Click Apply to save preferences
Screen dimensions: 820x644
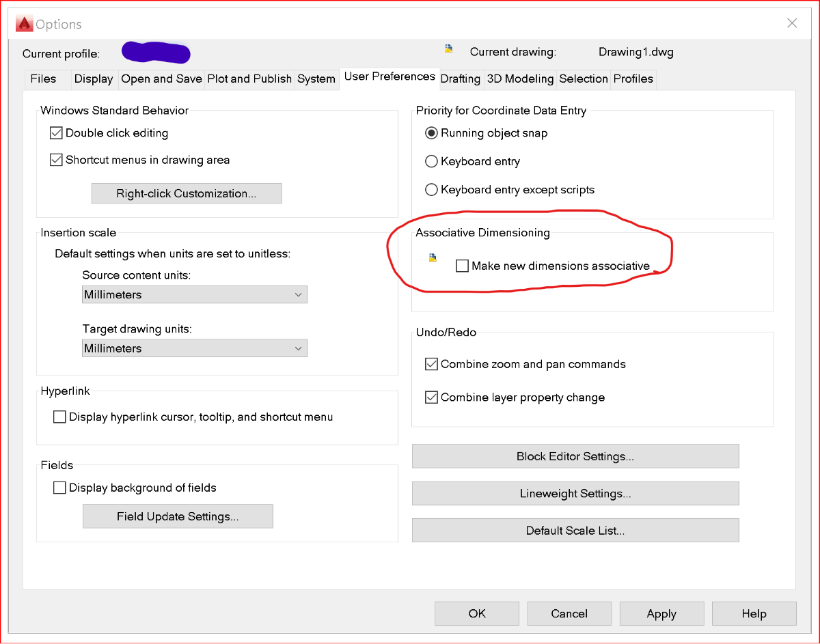[661, 613]
